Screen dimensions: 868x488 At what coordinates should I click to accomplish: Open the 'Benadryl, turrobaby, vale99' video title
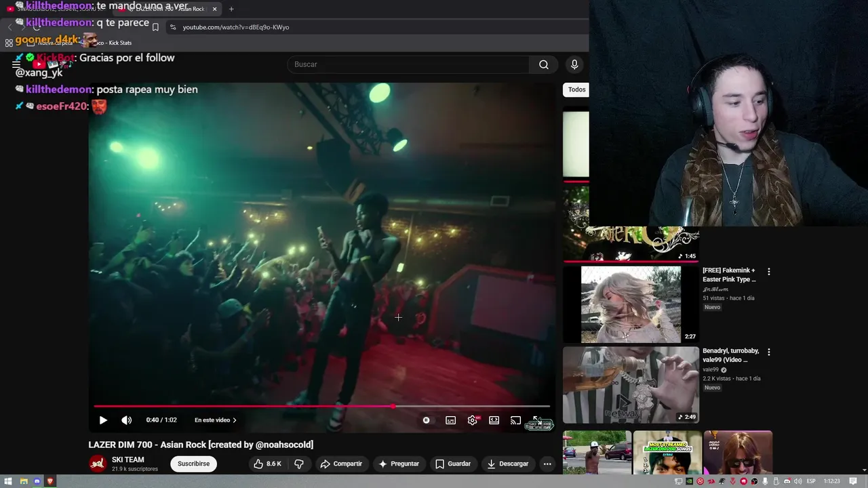coord(730,355)
